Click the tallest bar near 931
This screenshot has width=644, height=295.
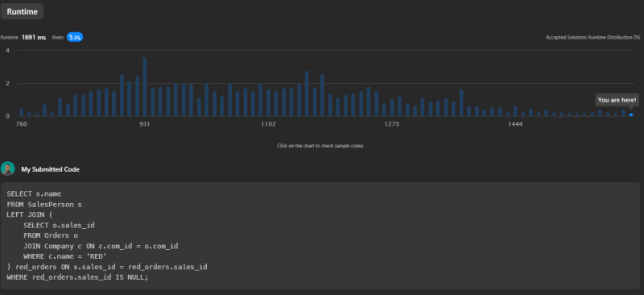tap(145, 87)
